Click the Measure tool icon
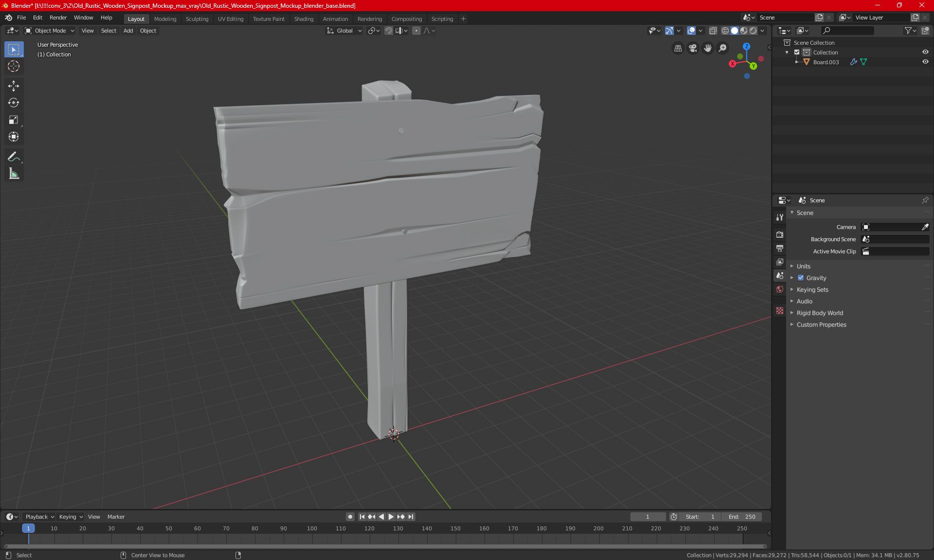The image size is (934, 560). pos(13,174)
